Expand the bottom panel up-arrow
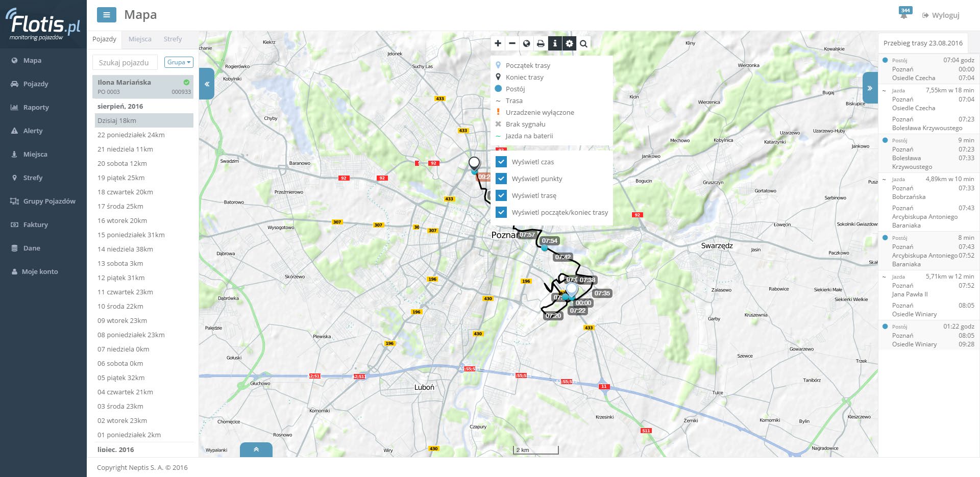980x477 pixels. (x=256, y=449)
